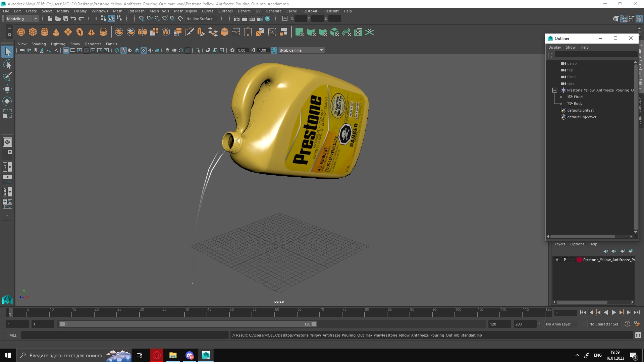Create a polygon pyramid from the shelf
This screenshot has height=362, width=644.
[x=91, y=32]
